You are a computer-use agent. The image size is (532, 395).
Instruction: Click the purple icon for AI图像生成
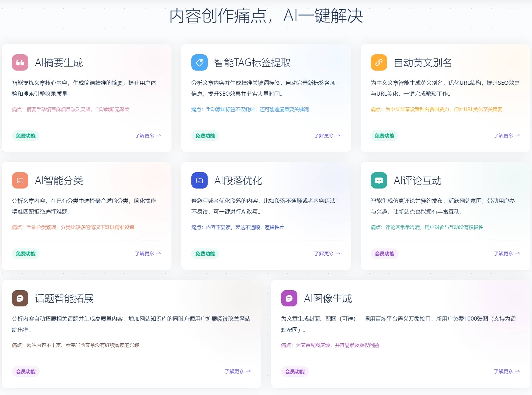click(289, 298)
